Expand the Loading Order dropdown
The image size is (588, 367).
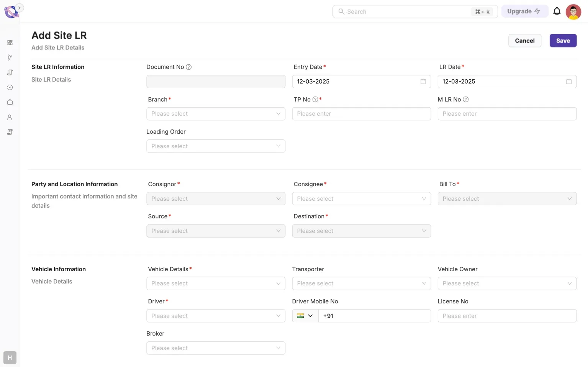tap(216, 146)
